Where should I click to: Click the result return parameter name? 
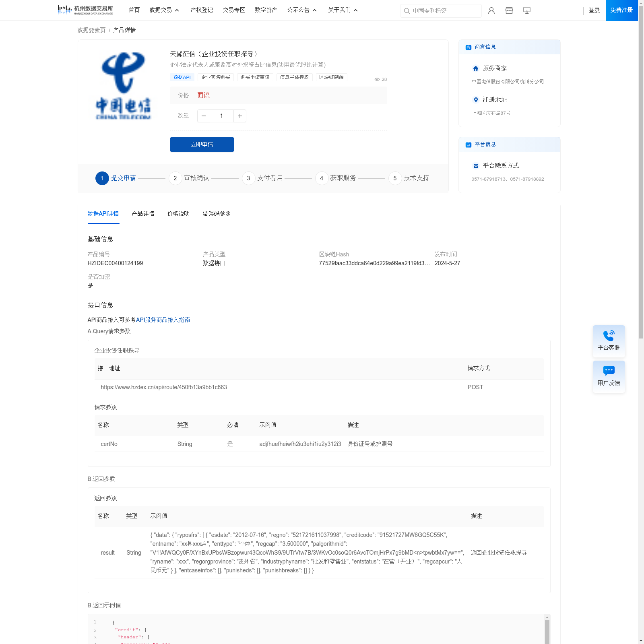click(x=107, y=553)
